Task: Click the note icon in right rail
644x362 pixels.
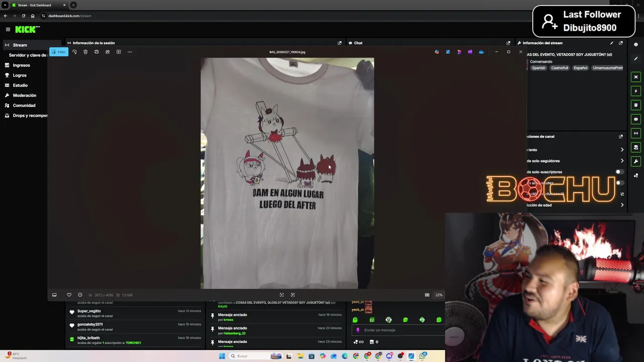Action: tap(636, 105)
